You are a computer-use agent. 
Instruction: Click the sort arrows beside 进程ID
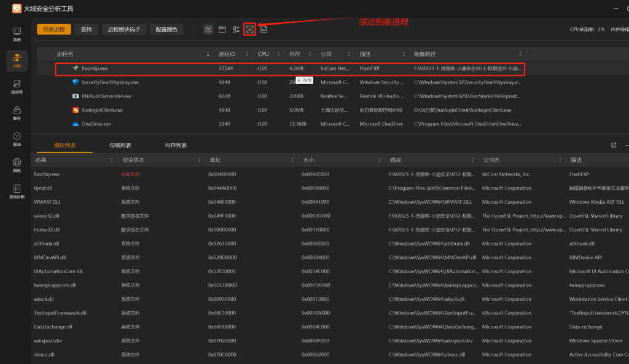(247, 54)
